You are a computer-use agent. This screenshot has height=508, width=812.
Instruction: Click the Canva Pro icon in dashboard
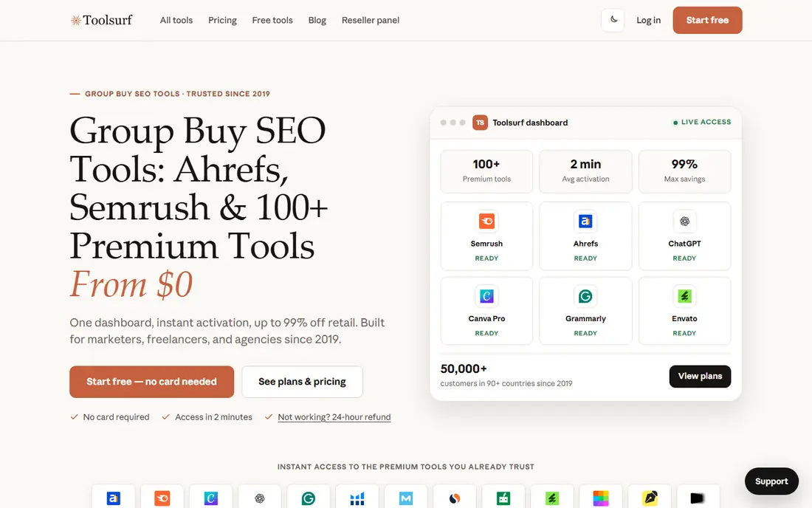coord(486,296)
